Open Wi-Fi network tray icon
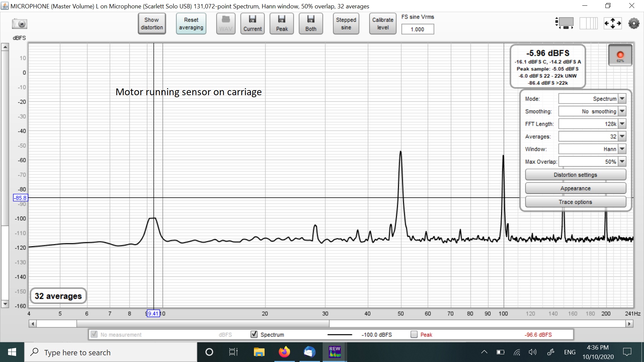The height and width of the screenshot is (362, 644). coord(517,352)
